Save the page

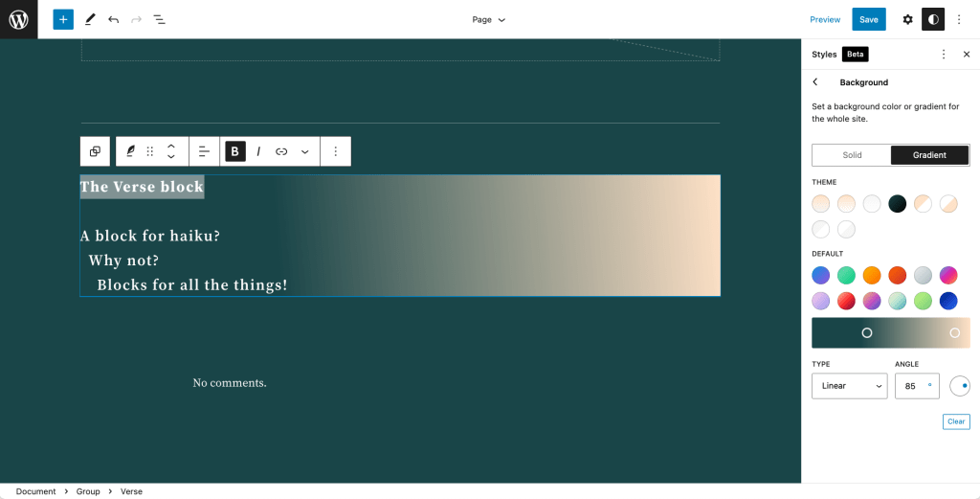[x=869, y=19]
